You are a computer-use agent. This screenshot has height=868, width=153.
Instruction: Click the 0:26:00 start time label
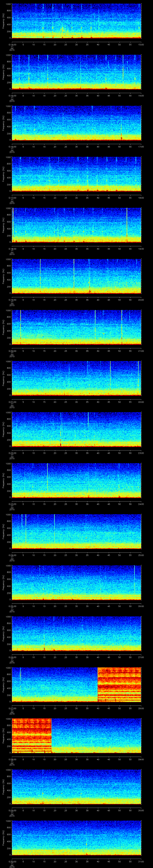(x=12, y=657)
